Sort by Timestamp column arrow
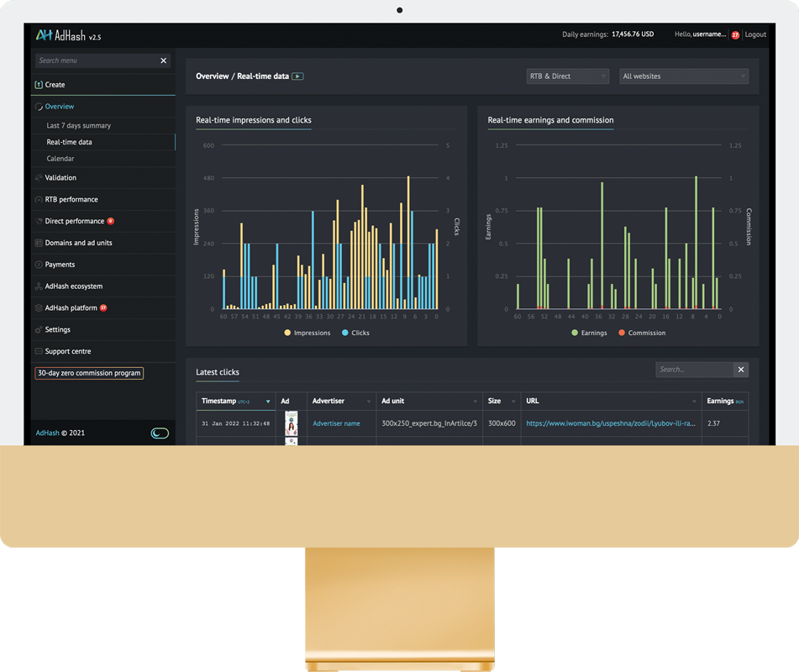This screenshot has width=799, height=672. (268, 402)
